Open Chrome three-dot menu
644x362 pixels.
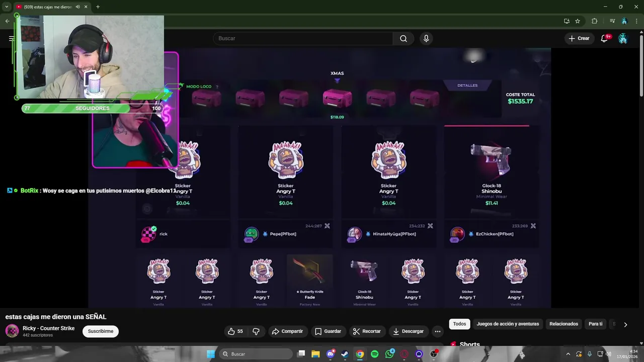[x=637, y=21]
